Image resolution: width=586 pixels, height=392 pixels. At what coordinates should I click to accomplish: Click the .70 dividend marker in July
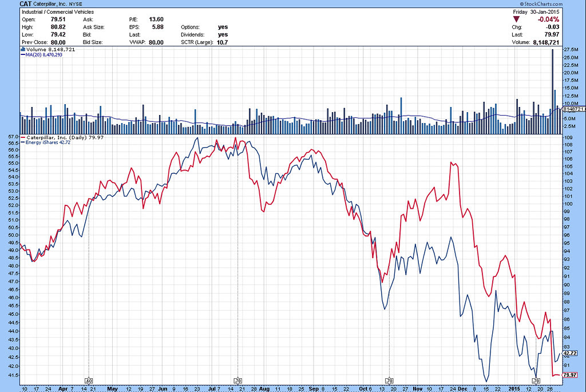click(x=237, y=381)
